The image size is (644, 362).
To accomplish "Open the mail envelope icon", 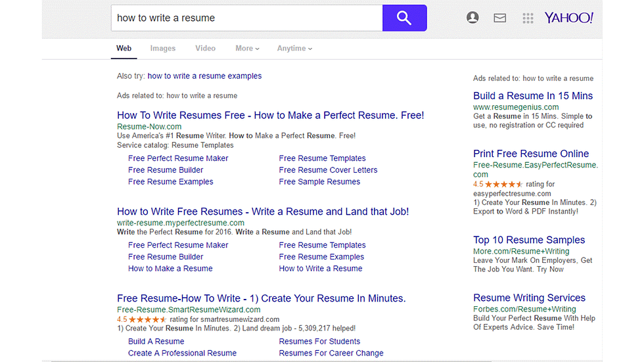I will (x=499, y=18).
